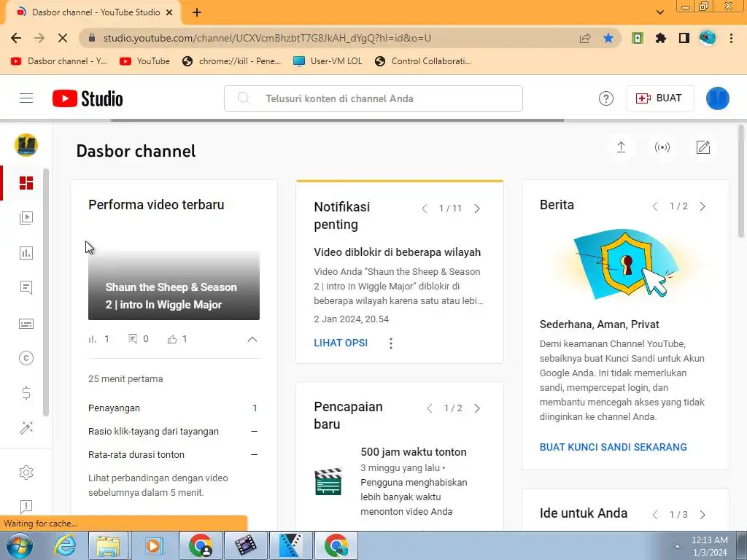Go to previous Pencapaian baru item
The width and height of the screenshot is (747, 560).
pyautogui.click(x=429, y=408)
